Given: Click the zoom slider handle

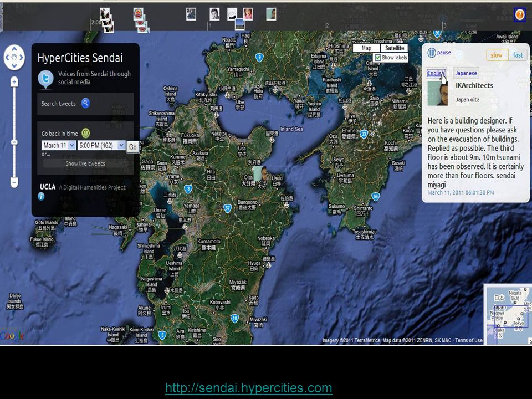Looking at the screenshot, I should [x=14, y=142].
